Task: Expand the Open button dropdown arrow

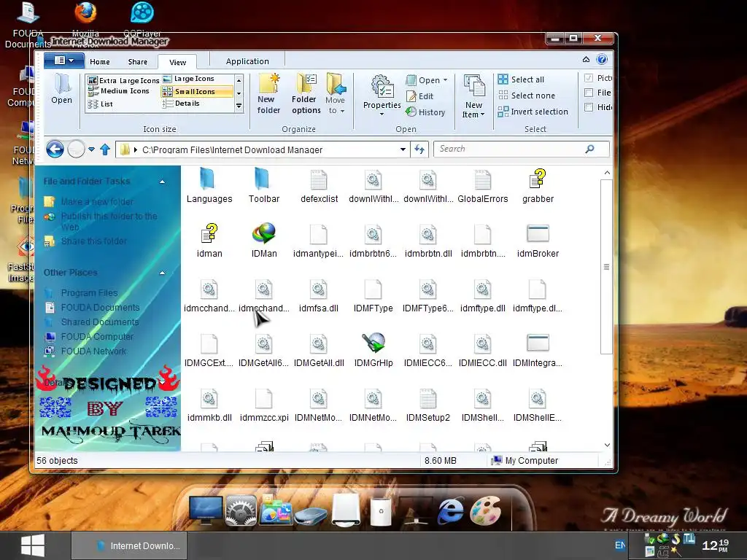Action: tap(446, 80)
